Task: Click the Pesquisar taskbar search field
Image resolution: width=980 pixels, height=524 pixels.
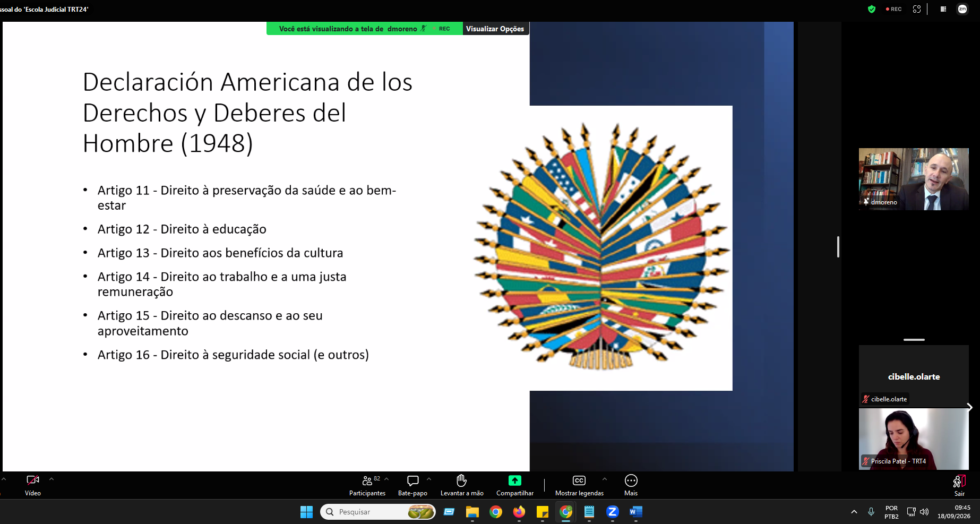Action: point(377,512)
